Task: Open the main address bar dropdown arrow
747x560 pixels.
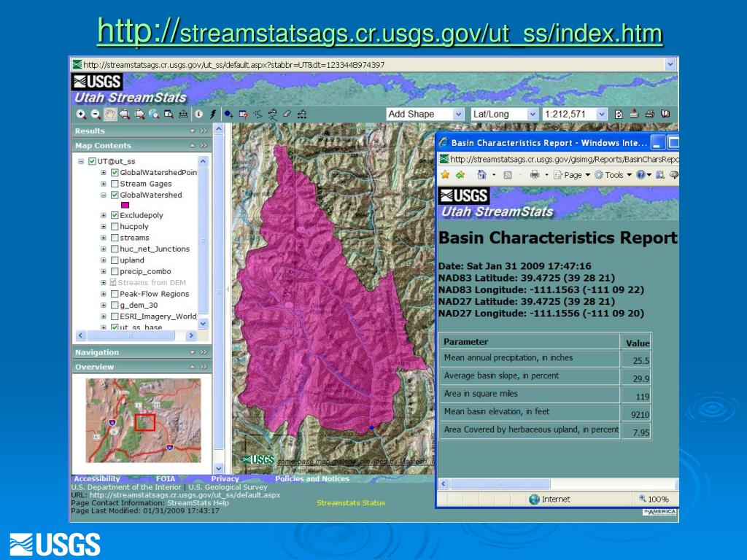Action: pos(670,64)
